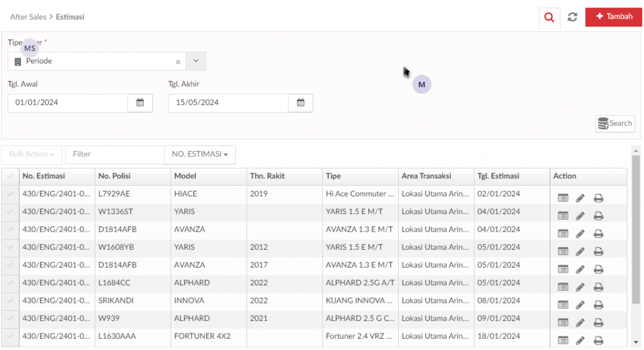Click the Tambah add button

point(614,17)
